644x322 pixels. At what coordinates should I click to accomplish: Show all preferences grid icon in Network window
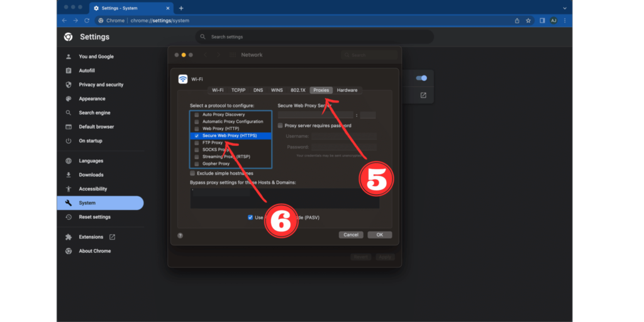(x=233, y=55)
